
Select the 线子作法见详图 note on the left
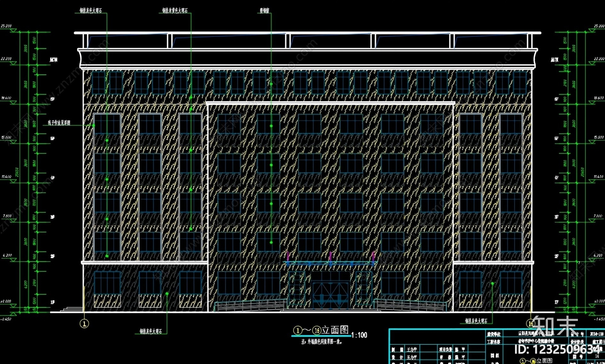(x=59, y=123)
